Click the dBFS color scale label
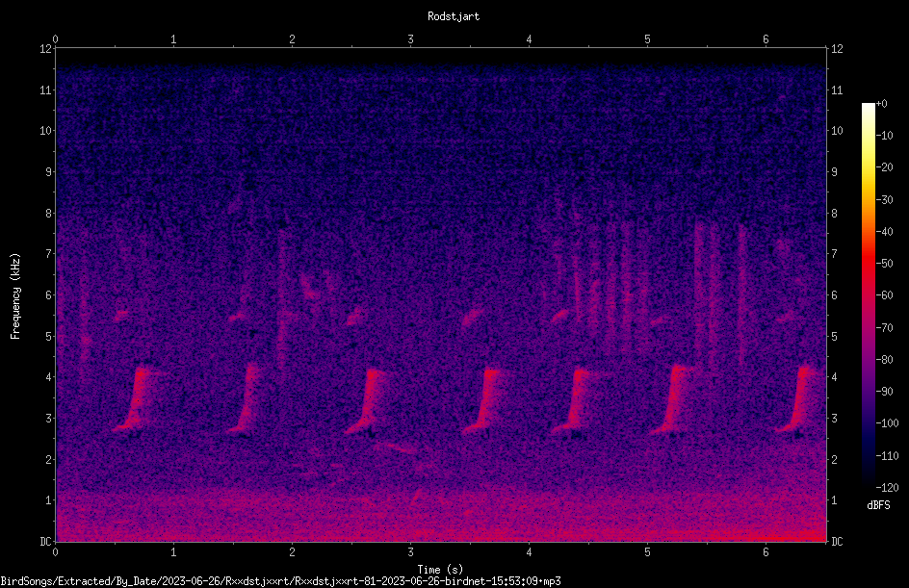Image resolution: width=909 pixels, height=588 pixels. 878,505
